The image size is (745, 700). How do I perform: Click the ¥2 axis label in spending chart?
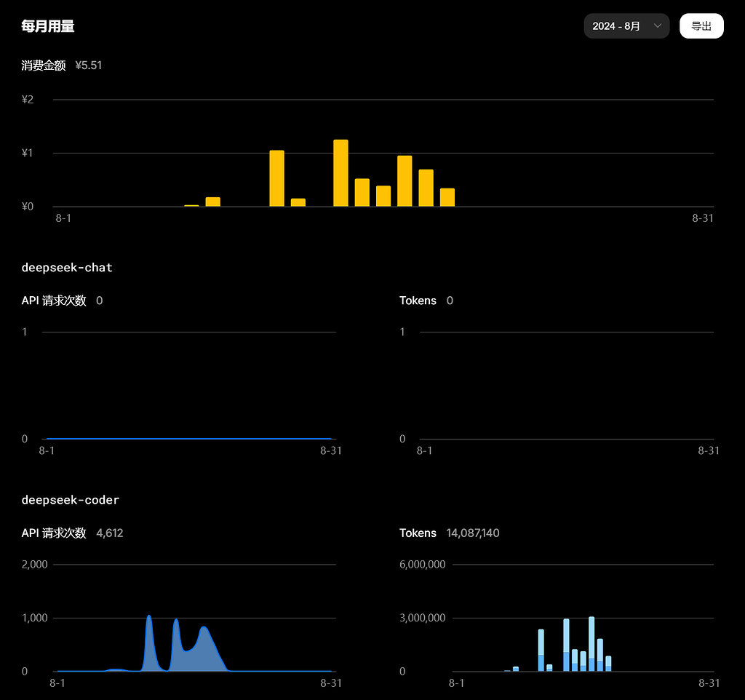pyautogui.click(x=28, y=99)
